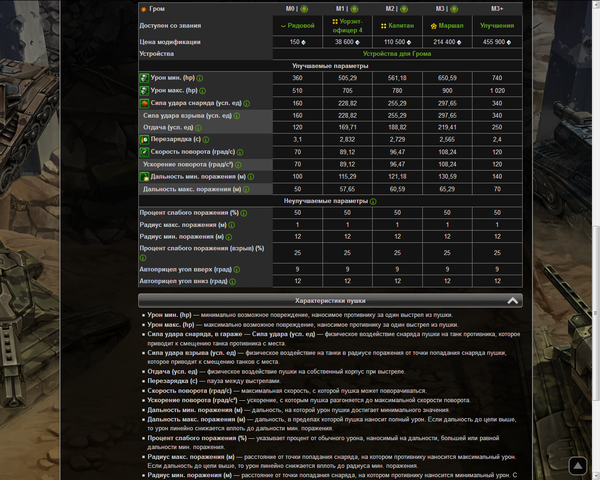This screenshot has width=600, height=480.
Task: Select the min damage value 650,59
Action: (447, 78)
